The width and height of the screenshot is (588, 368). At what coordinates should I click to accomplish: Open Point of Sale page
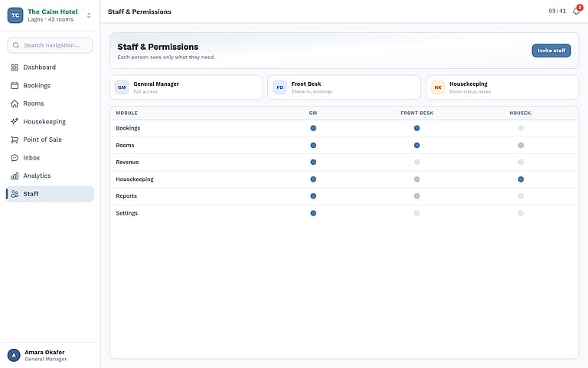[x=51, y=140]
